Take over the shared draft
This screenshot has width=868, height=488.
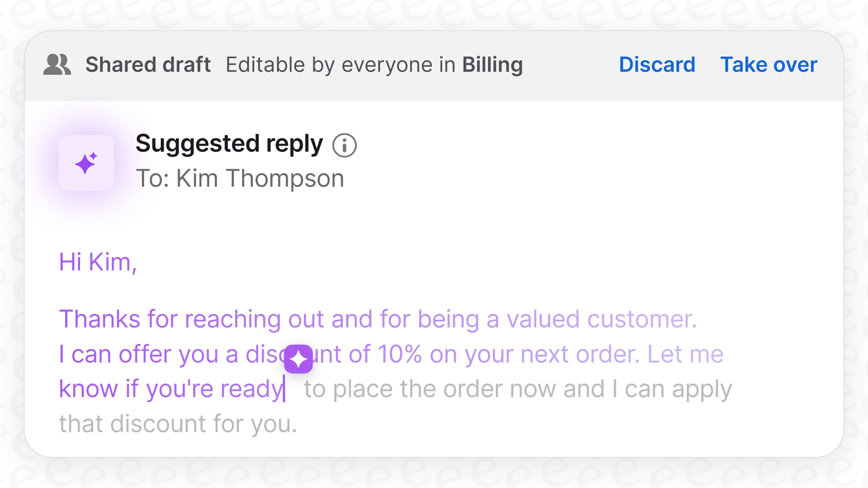(768, 65)
